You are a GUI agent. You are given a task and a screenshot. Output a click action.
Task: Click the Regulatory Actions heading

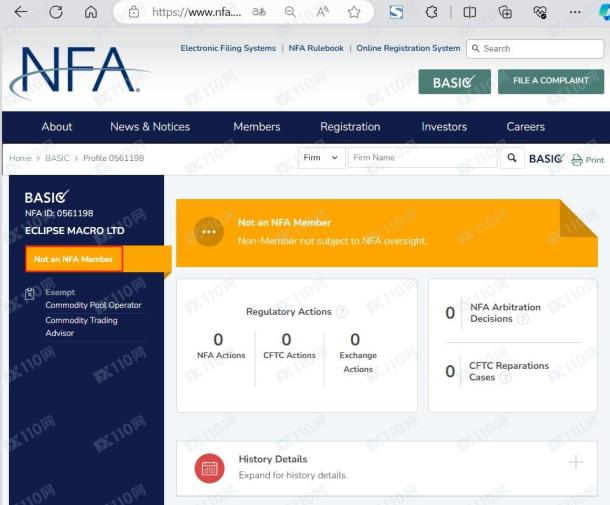pos(289,312)
